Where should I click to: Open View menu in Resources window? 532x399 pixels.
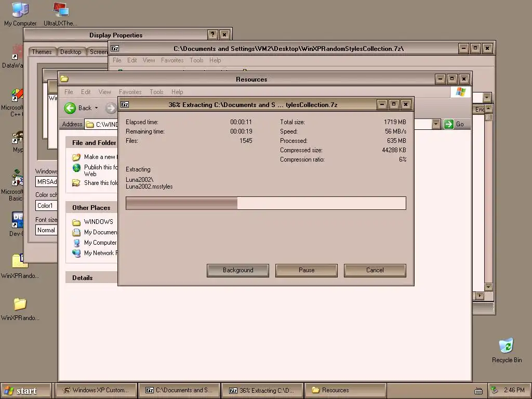tap(104, 92)
